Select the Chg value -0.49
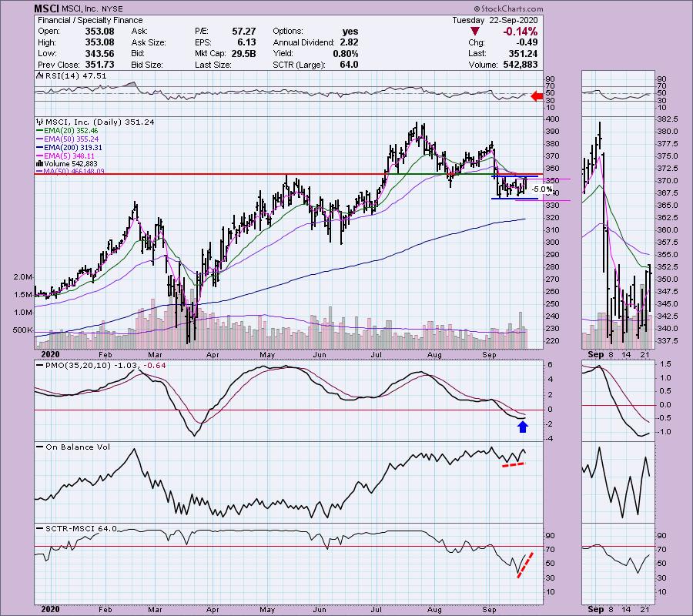This screenshot has width=693, height=616. point(527,42)
